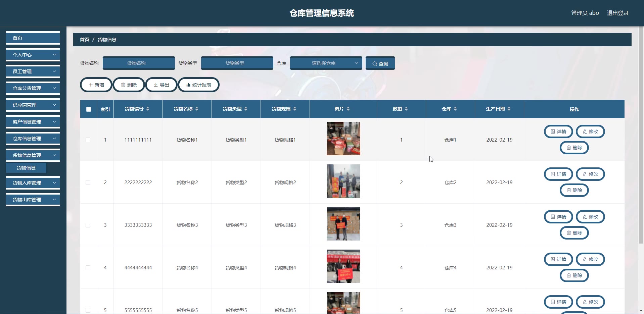Expand the 个人中心 sidebar menu

point(33,55)
